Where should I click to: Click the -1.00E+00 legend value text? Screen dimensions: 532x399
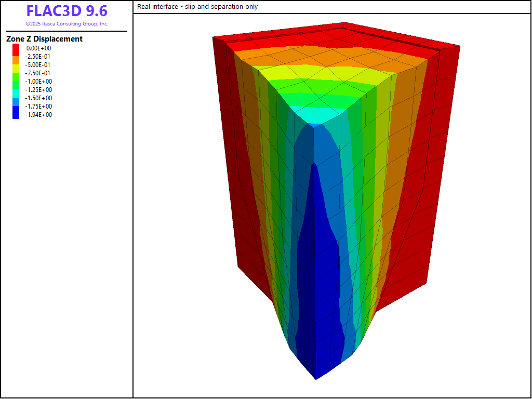point(39,82)
